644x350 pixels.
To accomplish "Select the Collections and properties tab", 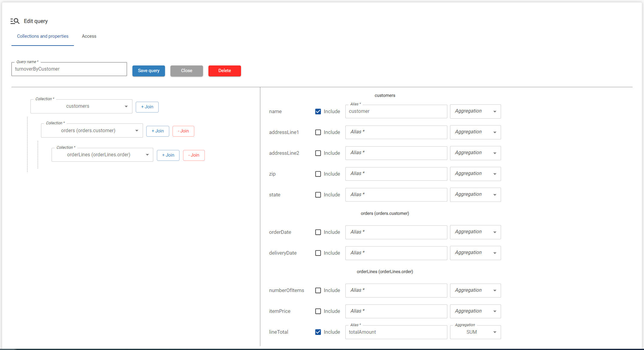I will coord(43,36).
